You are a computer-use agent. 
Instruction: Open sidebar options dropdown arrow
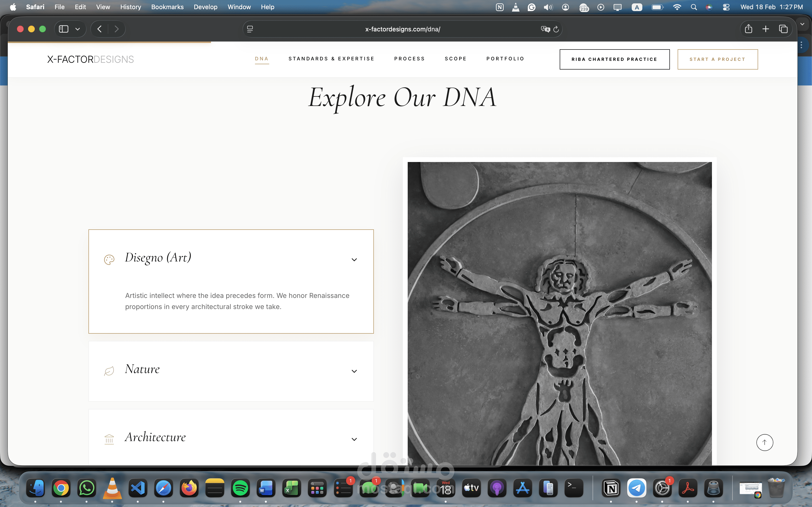click(x=78, y=29)
